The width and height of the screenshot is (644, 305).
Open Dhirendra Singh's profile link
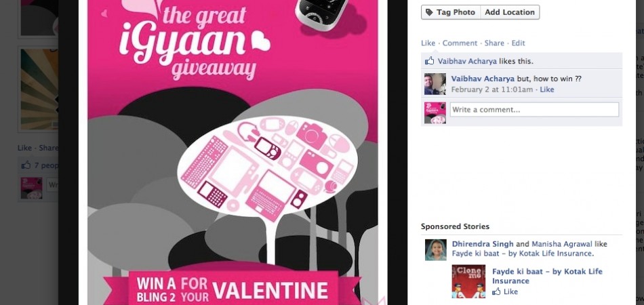(483, 244)
